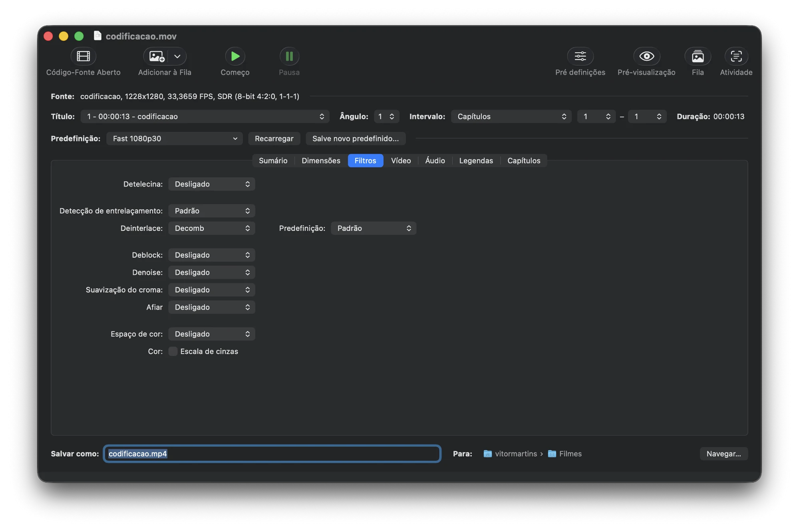This screenshot has width=799, height=532.
Task: Click the Recarregar button
Action: coord(274,139)
